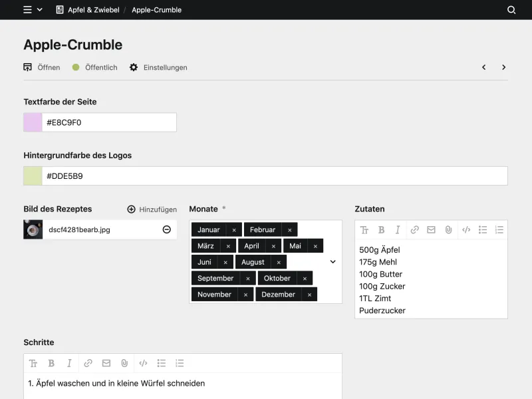Insert a hyperlink using the Zutaten link icon
The height and width of the screenshot is (399, 532).
[414, 230]
